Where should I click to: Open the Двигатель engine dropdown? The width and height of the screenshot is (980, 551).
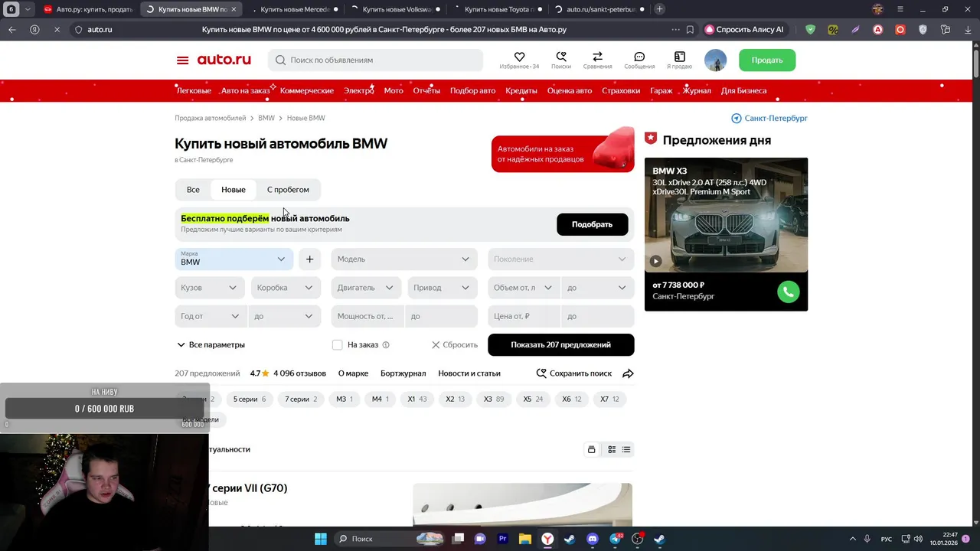(x=366, y=288)
